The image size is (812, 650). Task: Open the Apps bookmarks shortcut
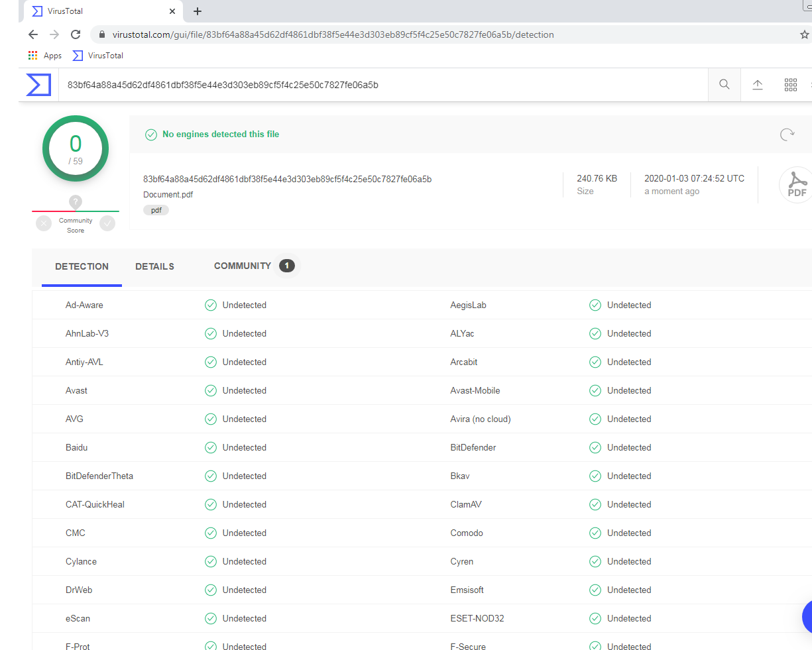[x=45, y=56]
